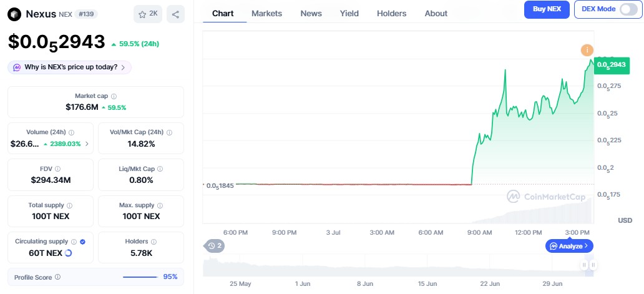
Task: Click the 2389.03% volume change
Action: [x=62, y=144]
